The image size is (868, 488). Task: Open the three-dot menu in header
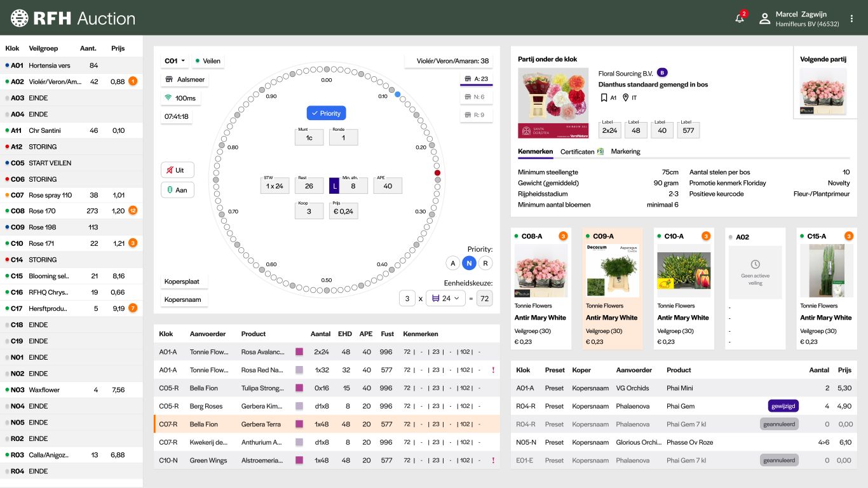852,18
